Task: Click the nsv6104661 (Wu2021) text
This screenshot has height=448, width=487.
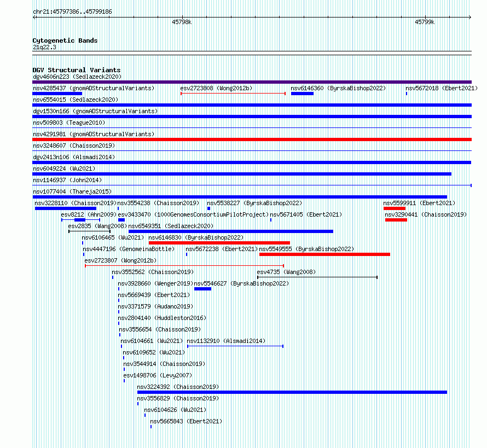Action: click(152, 341)
